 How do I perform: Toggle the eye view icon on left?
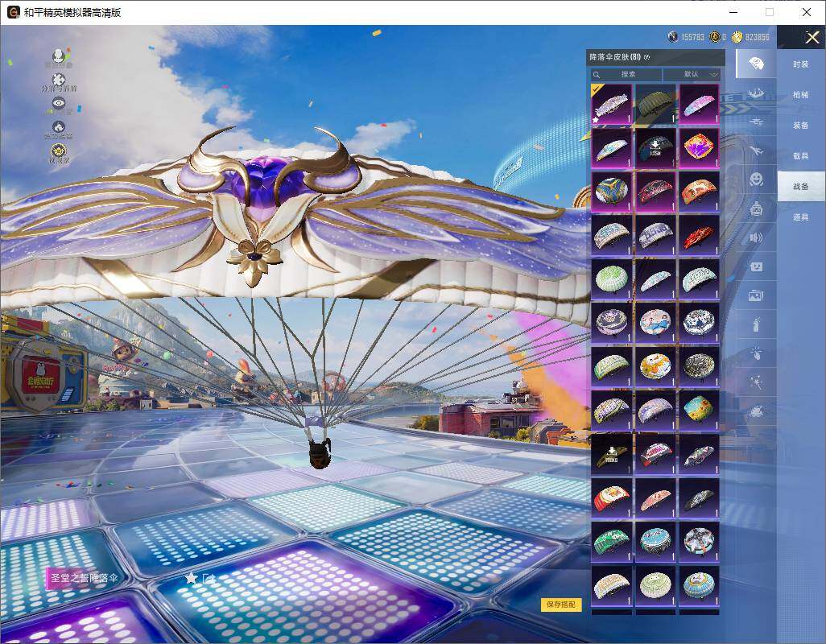click(59, 103)
